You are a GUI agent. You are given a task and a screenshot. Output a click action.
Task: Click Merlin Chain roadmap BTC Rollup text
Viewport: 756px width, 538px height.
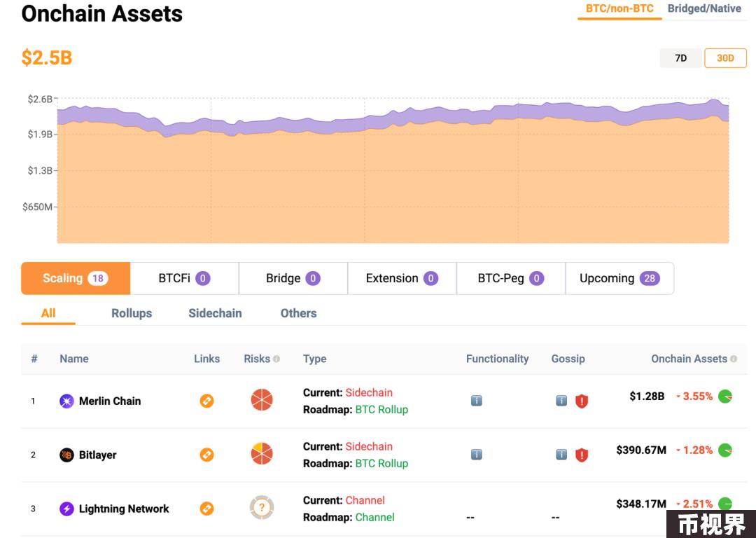tap(382, 410)
